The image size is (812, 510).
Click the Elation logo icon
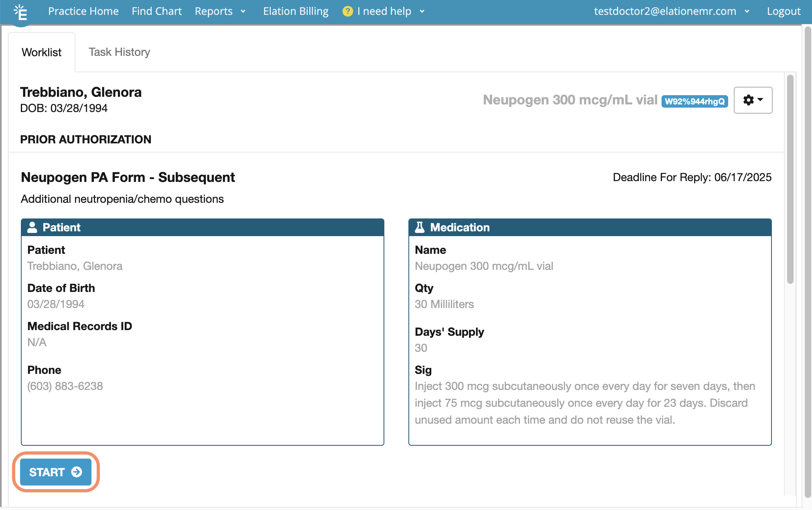pos(20,12)
